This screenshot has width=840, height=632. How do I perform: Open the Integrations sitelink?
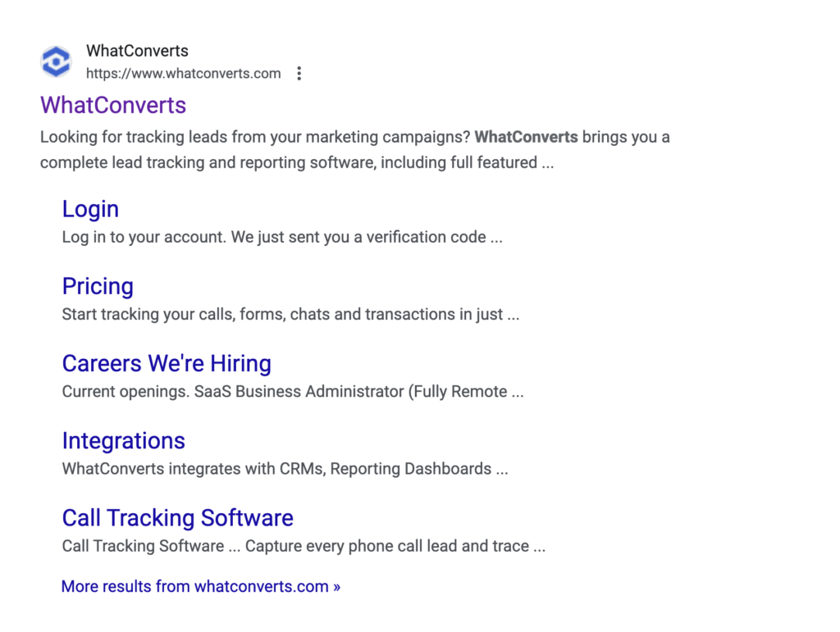[123, 440]
